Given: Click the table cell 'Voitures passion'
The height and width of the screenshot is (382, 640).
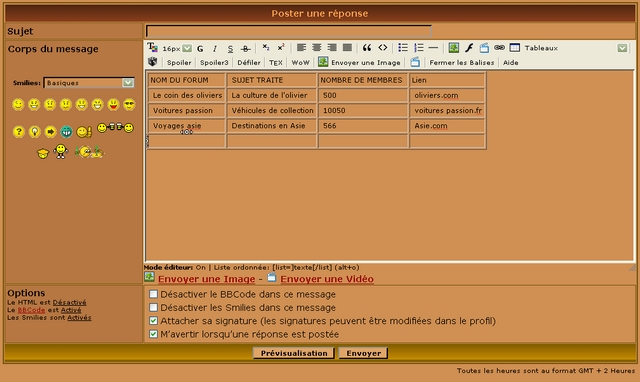Looking at the screenshot, I should pyautogui.click(x=187, y=111).
